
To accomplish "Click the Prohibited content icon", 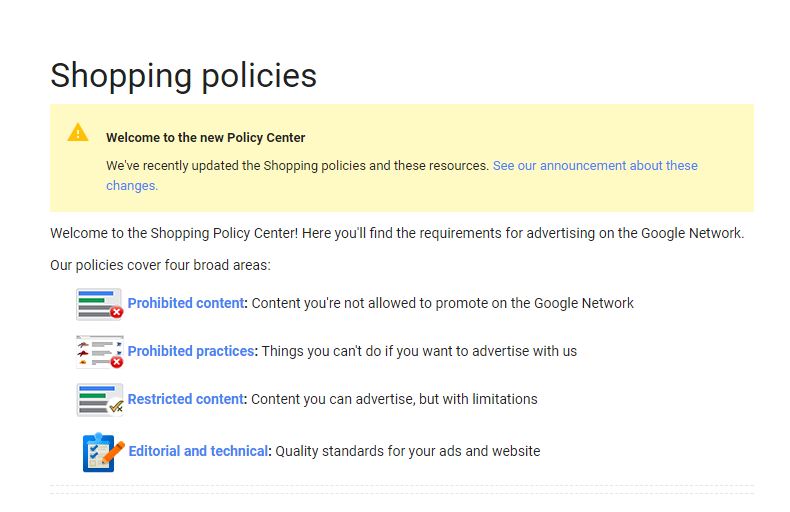I will 99,304.
